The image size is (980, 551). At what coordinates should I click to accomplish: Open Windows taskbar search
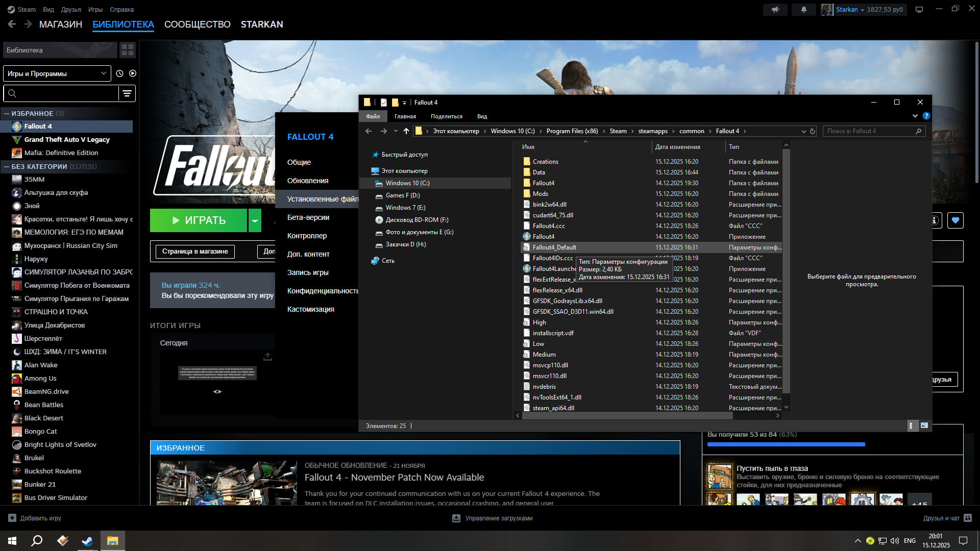point(37,541)
